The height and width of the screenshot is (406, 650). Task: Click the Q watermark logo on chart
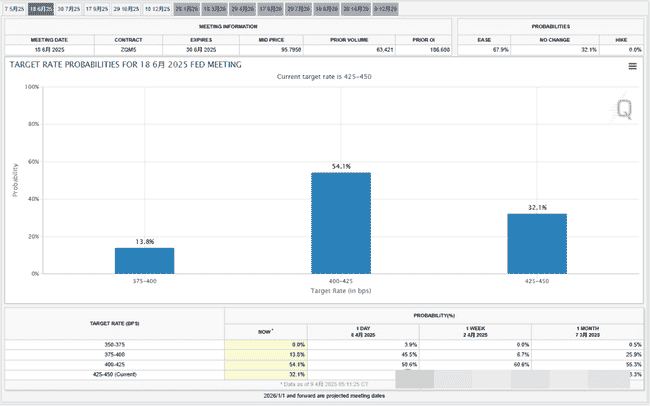(624, 111)
